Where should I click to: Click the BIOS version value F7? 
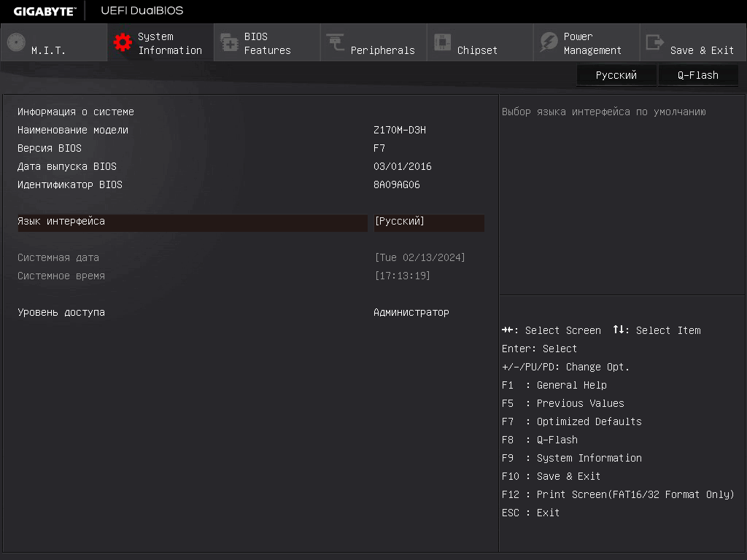(x=379, y=148)
